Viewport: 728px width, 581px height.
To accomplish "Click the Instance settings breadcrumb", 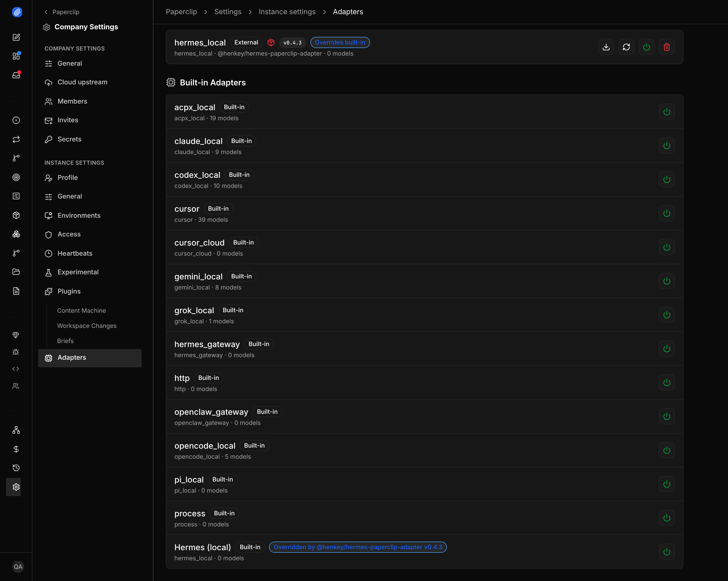I will (287, 12).
